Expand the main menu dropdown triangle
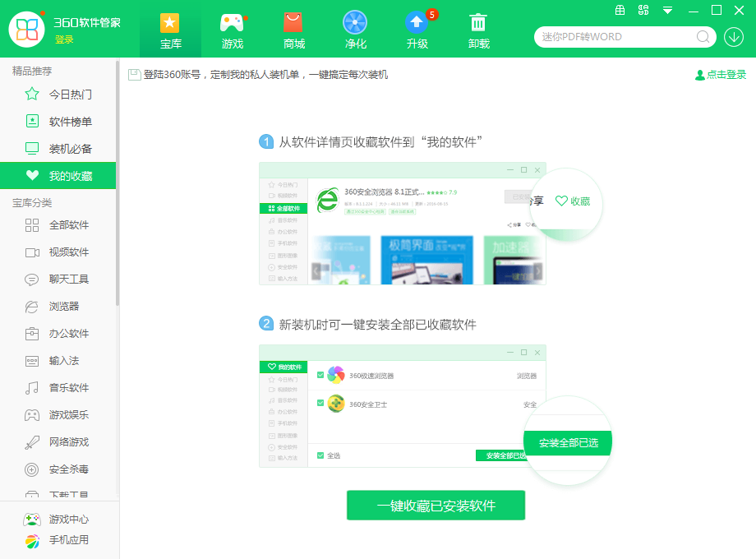 click(x=667, y=10)
